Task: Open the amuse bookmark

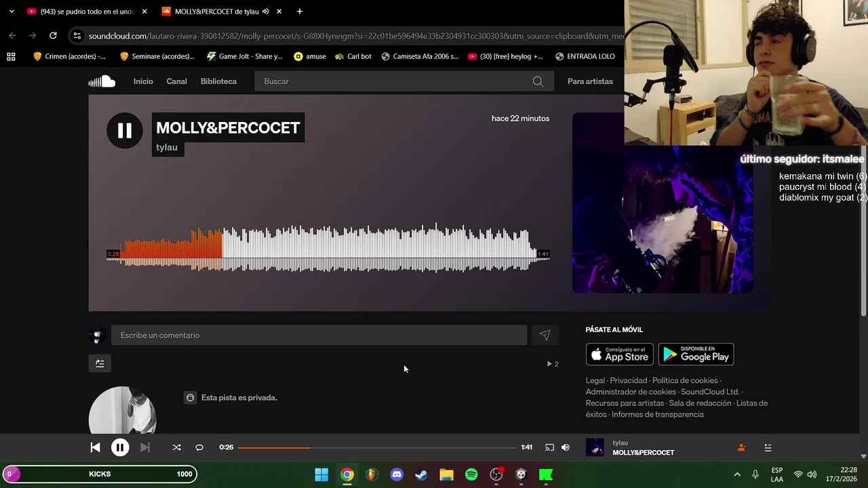Action: click(310, 56)
